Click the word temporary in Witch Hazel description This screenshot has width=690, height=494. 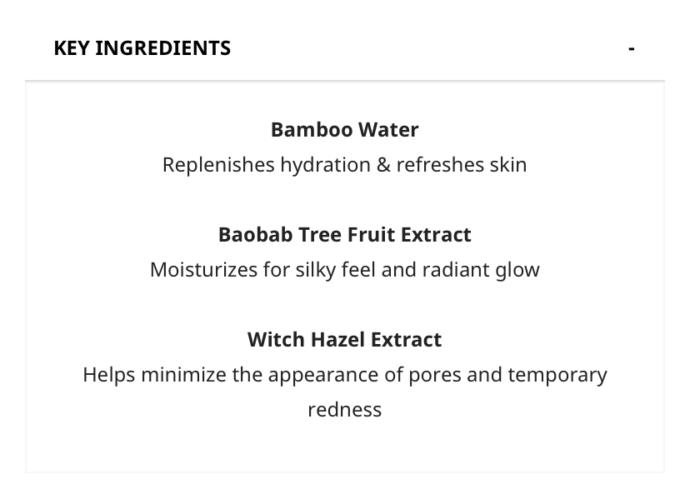pos(558,375)
